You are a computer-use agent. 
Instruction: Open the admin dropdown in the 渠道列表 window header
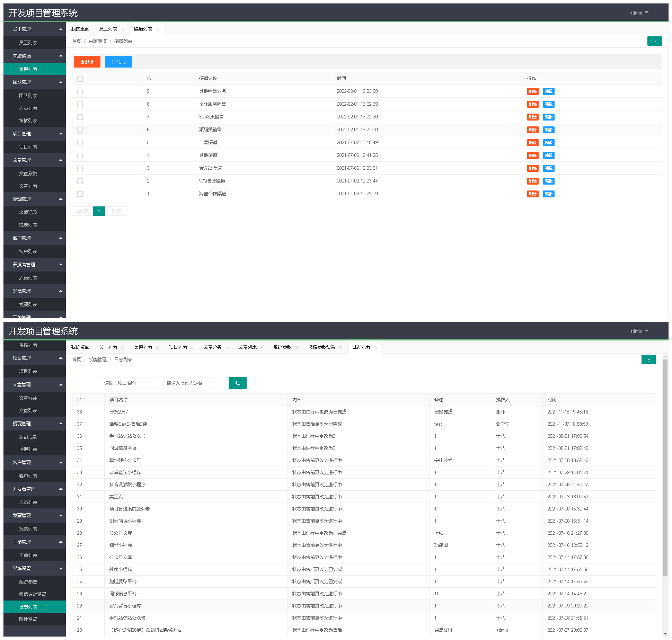(639, 13)
